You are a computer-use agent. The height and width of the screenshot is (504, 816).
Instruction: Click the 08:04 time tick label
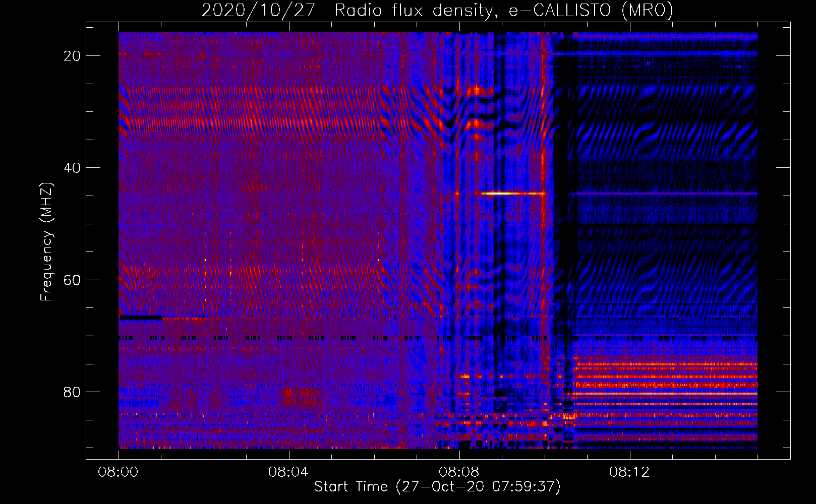(x=288, y=472)
